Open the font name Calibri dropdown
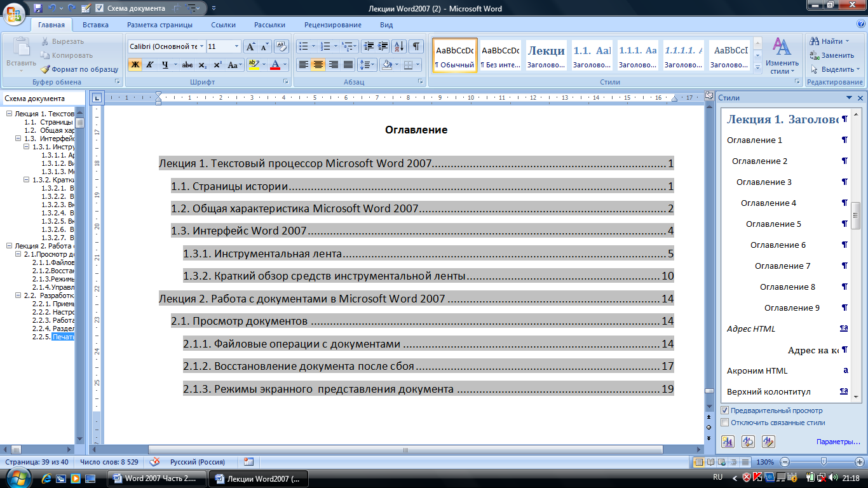Viewport: 868px width, 488px height. [201, 46]
